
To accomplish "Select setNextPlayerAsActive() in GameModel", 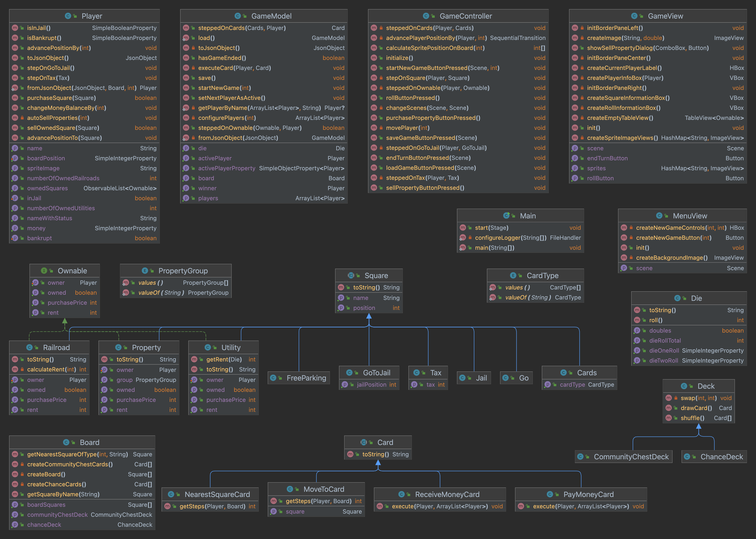I will click(264, 98).
